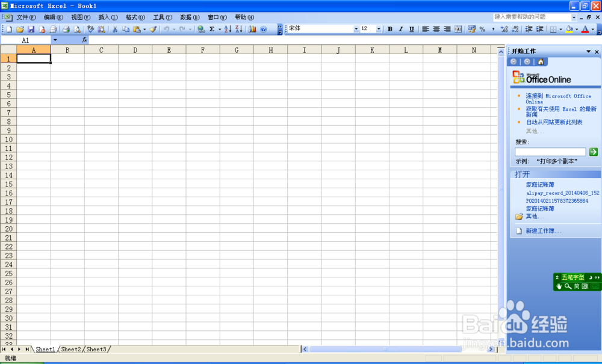Open the task pane 开始工作 dropdown arrow
The image size is (602, 364).
click(x=588, y=51)
